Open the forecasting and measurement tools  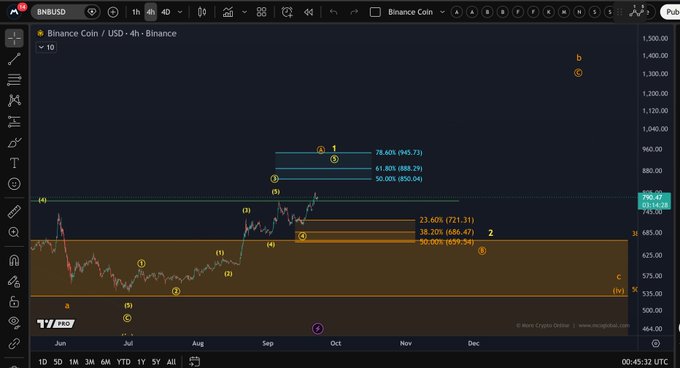point(14,122)
